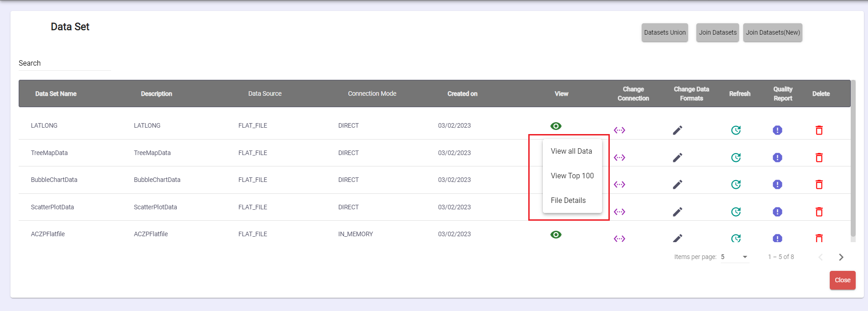Change connection for LATLONG dataset
The height and width of the screenshot is (311, 868).
click(x=619, y=130)
